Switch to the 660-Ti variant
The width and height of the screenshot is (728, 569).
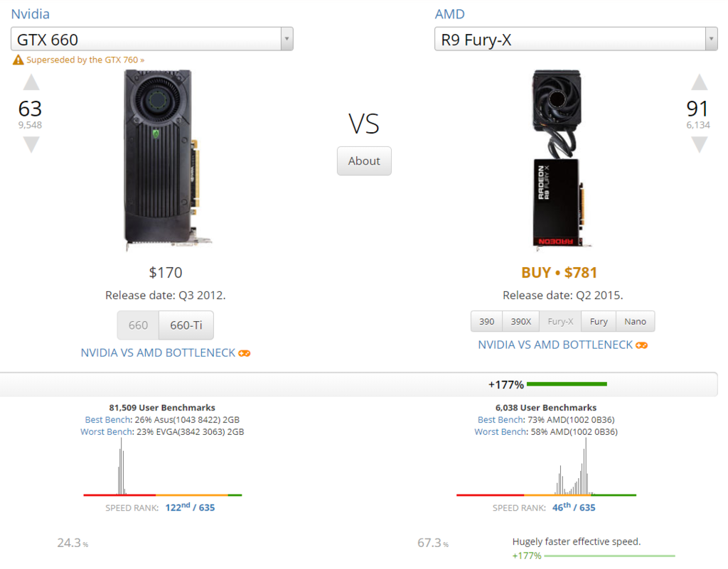pyautogui.click(x=186, y=325)
